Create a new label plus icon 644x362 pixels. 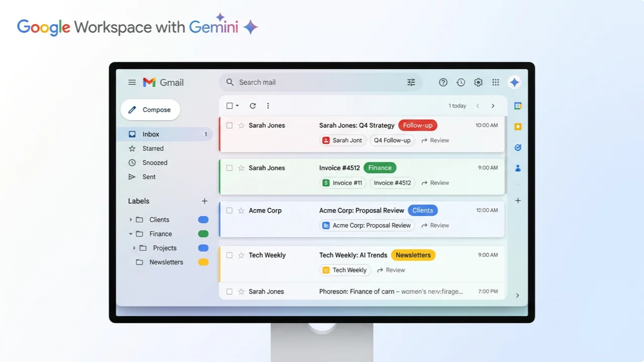pyautogui.click(x=204, y=201)
